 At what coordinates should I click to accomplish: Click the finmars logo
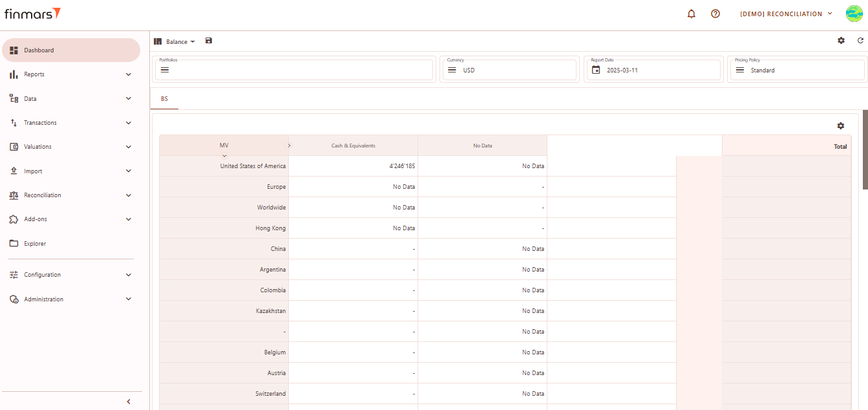[x=32, y=14]
